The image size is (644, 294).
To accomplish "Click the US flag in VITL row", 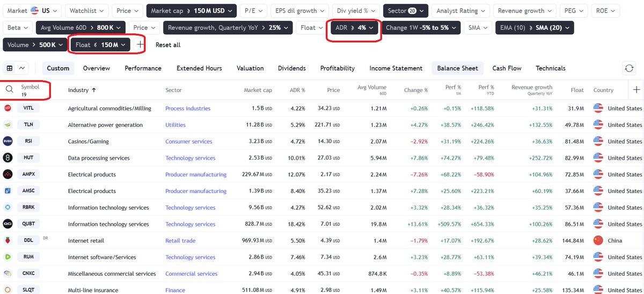I will [x=598, y=108].
